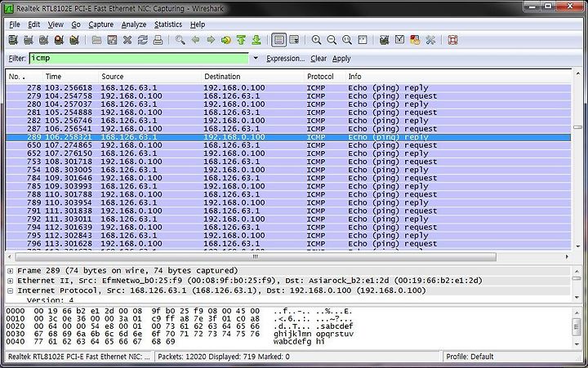Clear the display filter
Image resolution: width=588 pixels, height=368 pixels.
coord(318,59)
